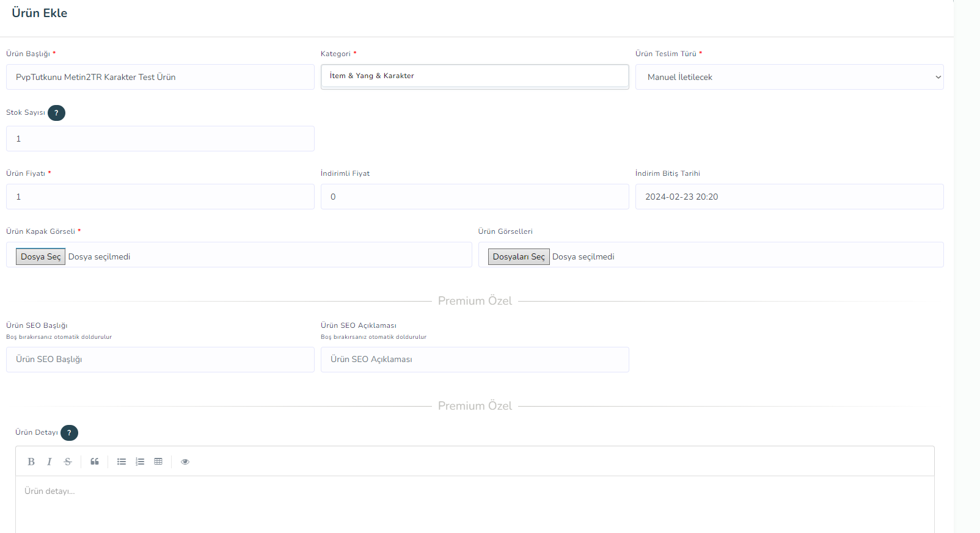Screen dimensions: 980x533
Task: Insert a bulleted list in editor
Action: click(x=122, y=462)
